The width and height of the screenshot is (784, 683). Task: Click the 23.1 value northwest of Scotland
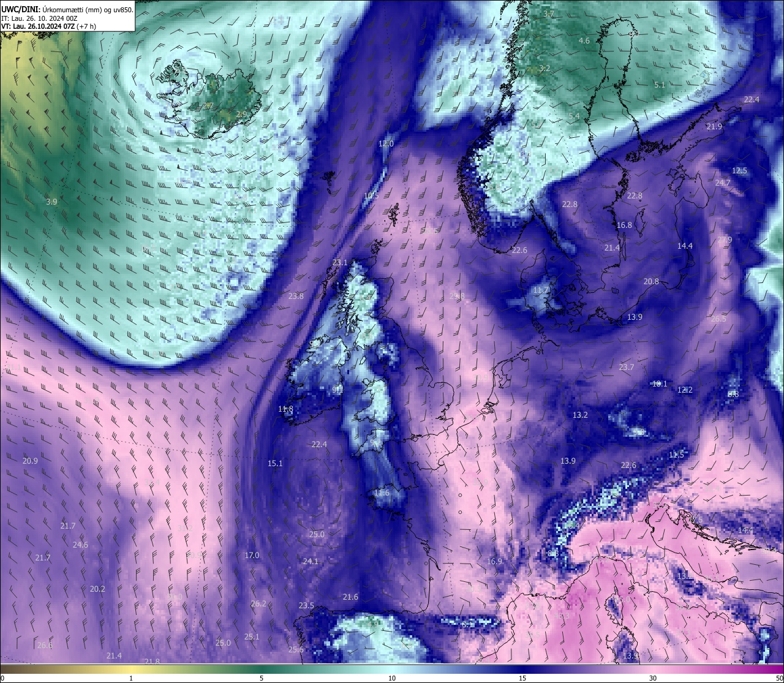[339, 262]
